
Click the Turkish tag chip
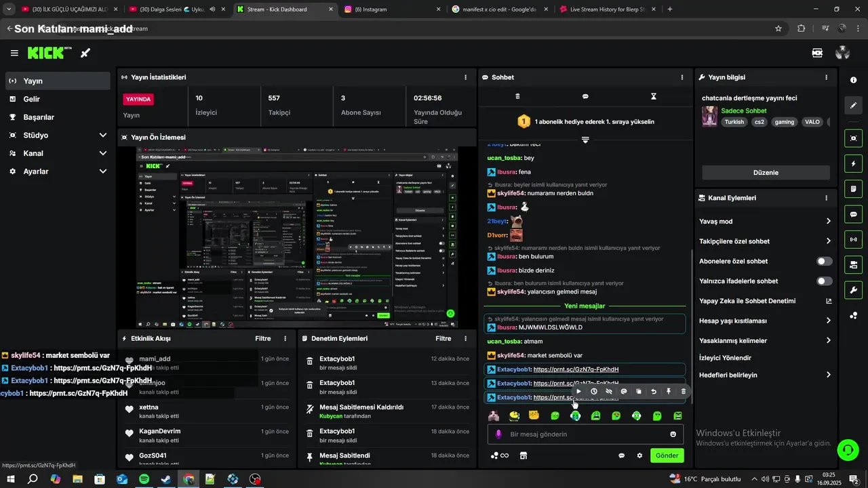[734, 122]
